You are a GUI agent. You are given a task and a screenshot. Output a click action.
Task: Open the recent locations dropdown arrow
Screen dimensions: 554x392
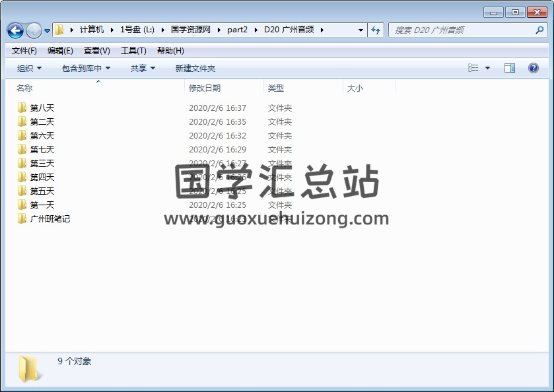click(47, 31)
